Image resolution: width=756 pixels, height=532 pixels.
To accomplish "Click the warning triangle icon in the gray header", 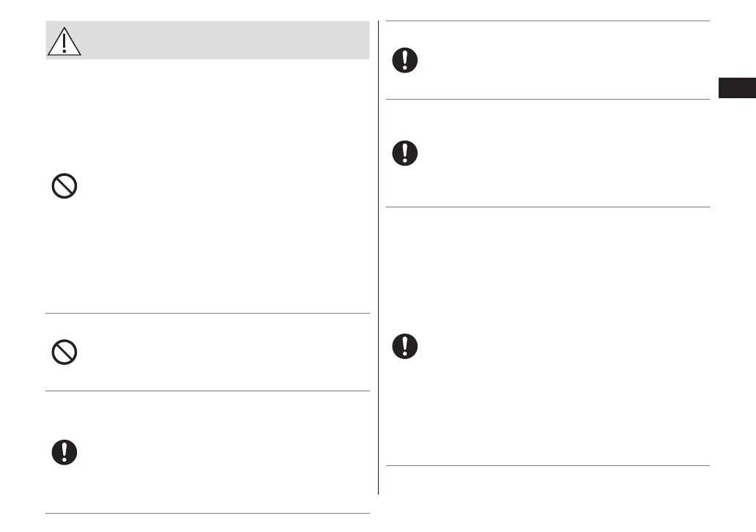I will (64, 42).
